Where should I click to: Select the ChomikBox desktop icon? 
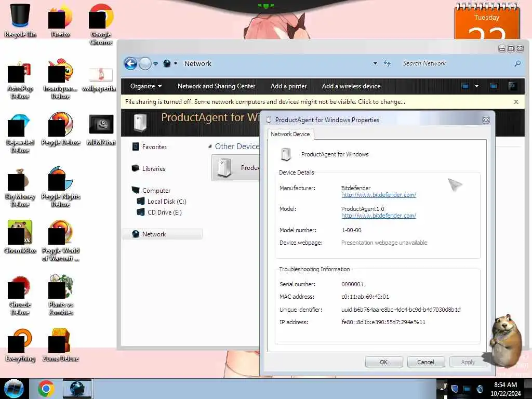pyautogui.click(x=20, y=237)
